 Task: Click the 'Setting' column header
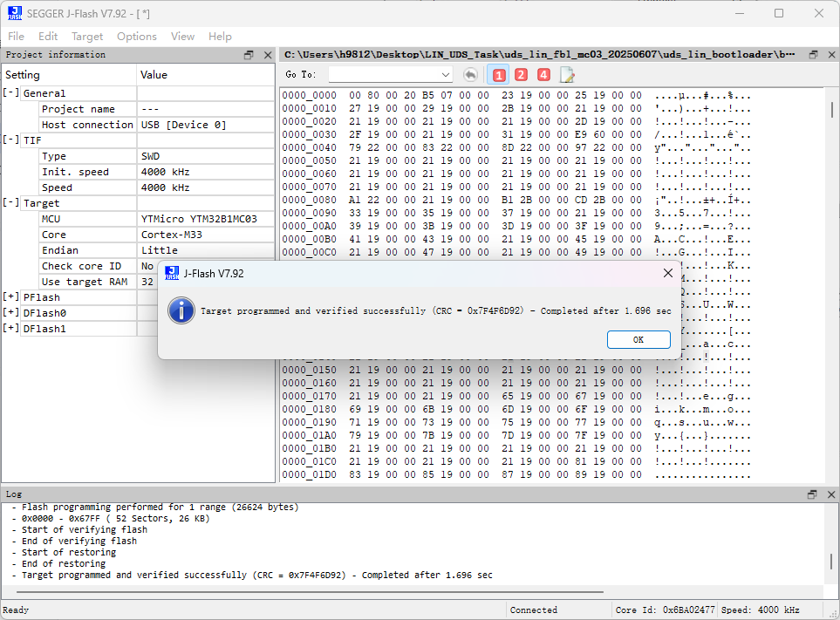coord(69,75)
